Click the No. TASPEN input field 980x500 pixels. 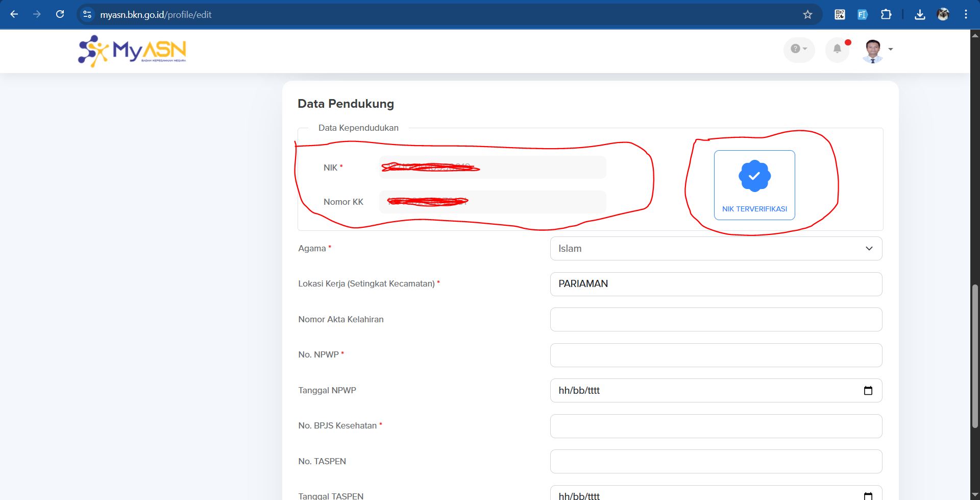(716, 462)
